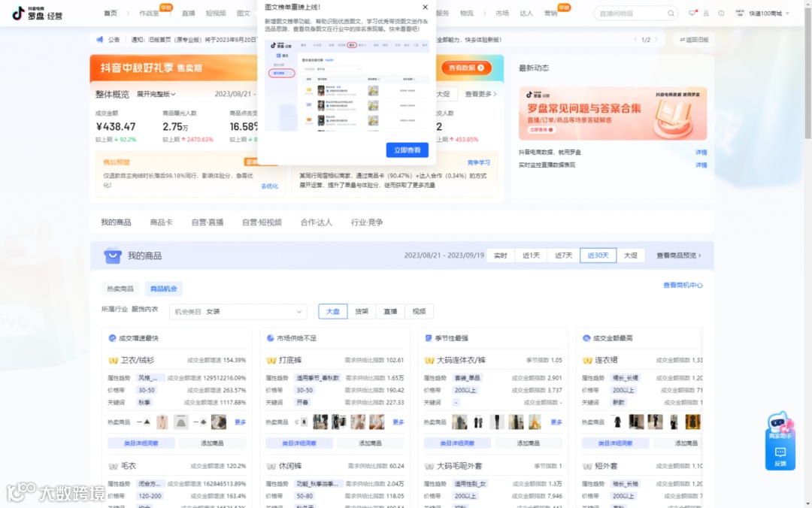812x508 pixels.
Task: Open the 查看商机中心 link
Action: 683,286
